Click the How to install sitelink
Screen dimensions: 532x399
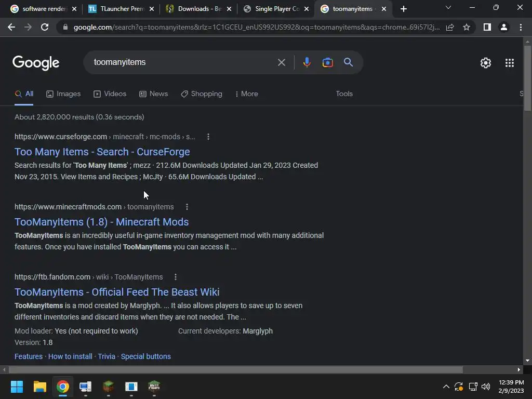70,356
